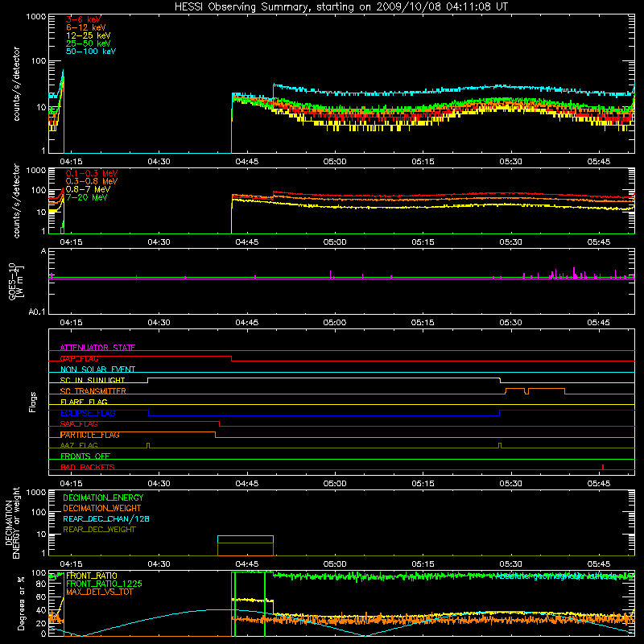Image resolution: width=644 pixels, height=644 pixels.
Task: Click the vertical Flags axis title
Action: point(33,402)
